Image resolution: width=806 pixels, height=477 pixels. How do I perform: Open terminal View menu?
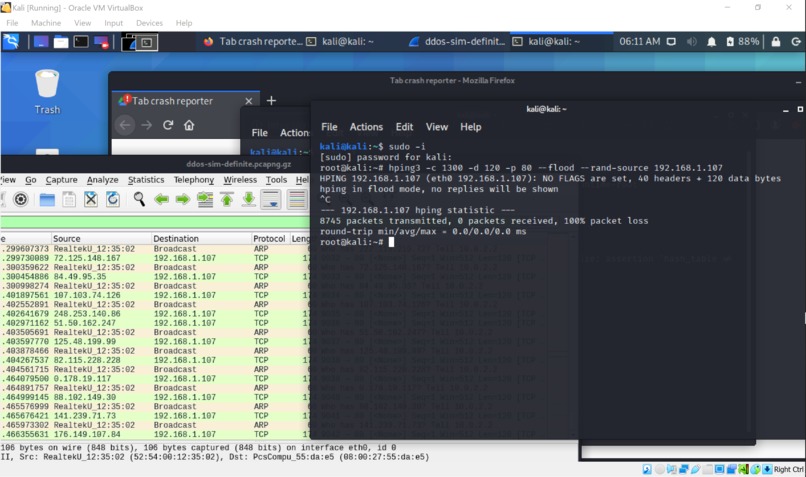[437, 127]
